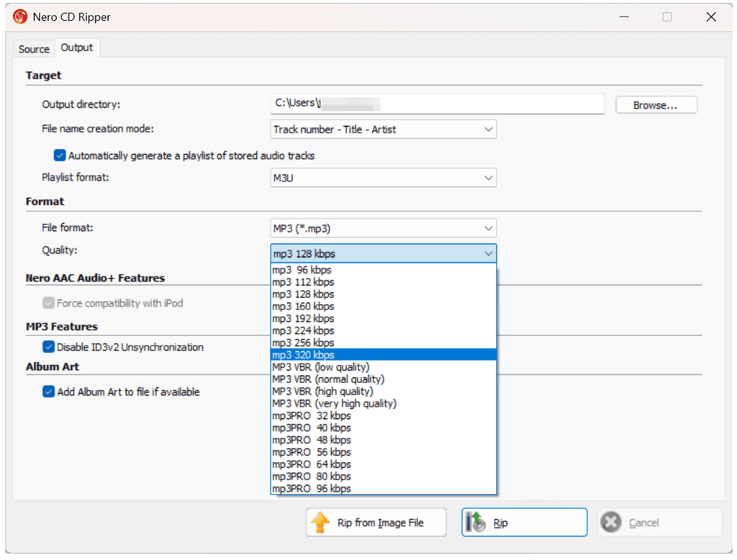
Task: Select the Output tab
Action: click(77, 48)
